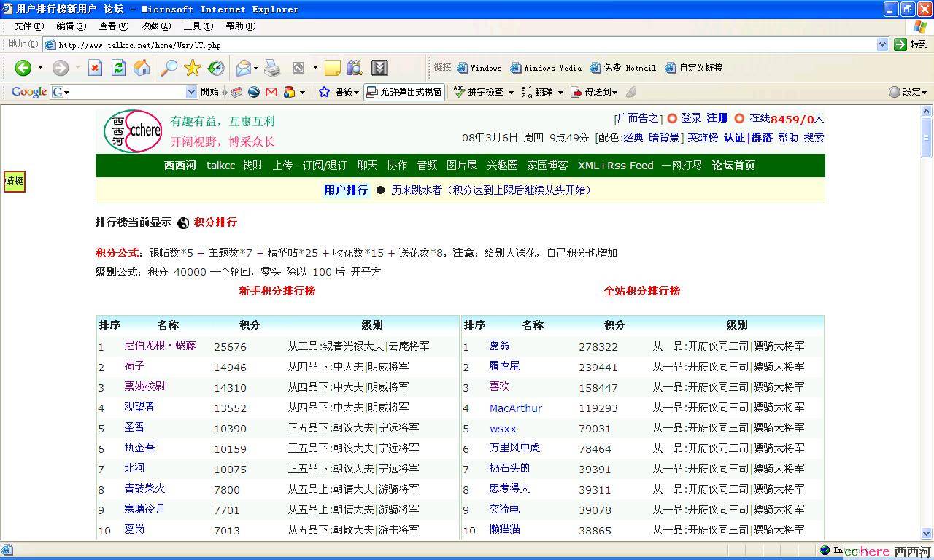Click the 登录 login link
The height and width of the screenshot is (560, 934).
click(691, 118)
